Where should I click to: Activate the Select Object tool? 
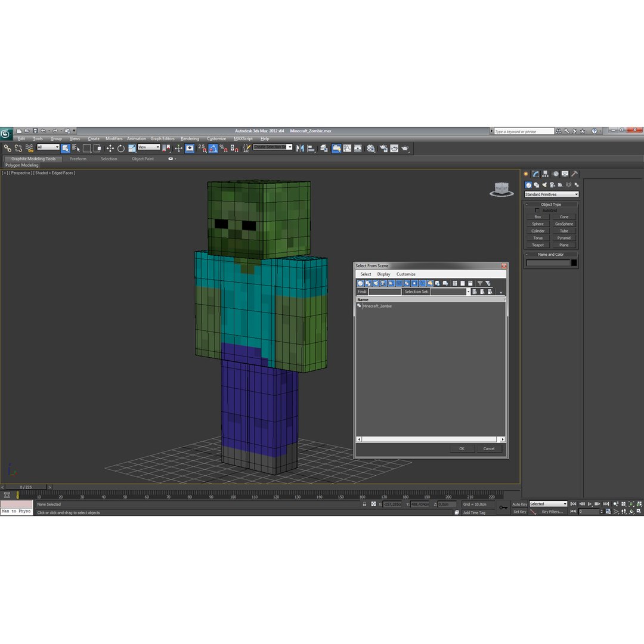[x=66, y=148]
